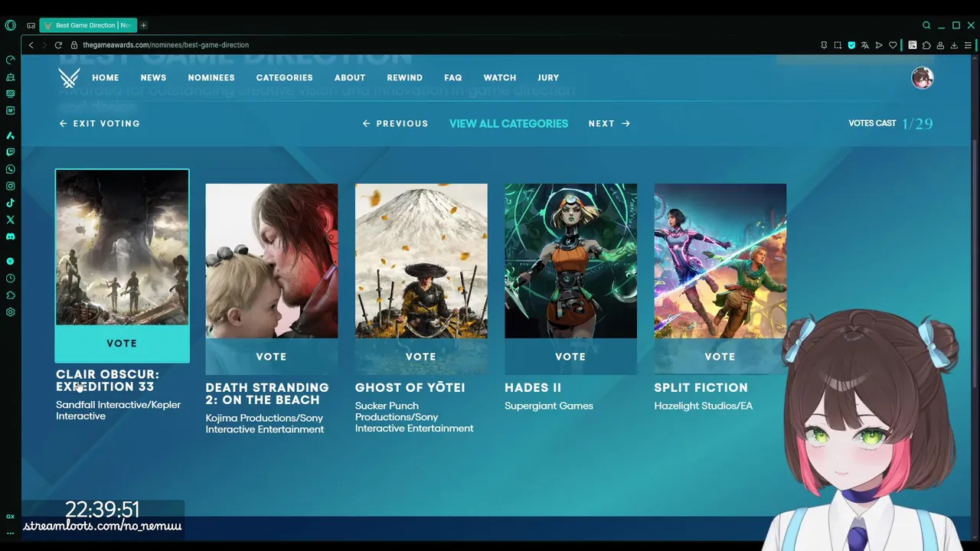Open Settings gear icon in sidebar
The image size is (980, 551).
pos(10,312)
